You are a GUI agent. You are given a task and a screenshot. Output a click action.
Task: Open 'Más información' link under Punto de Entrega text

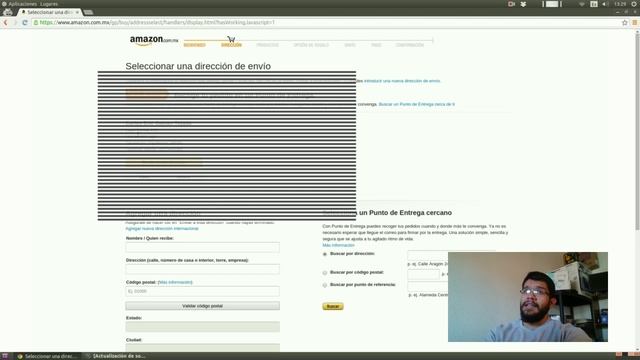338,245
